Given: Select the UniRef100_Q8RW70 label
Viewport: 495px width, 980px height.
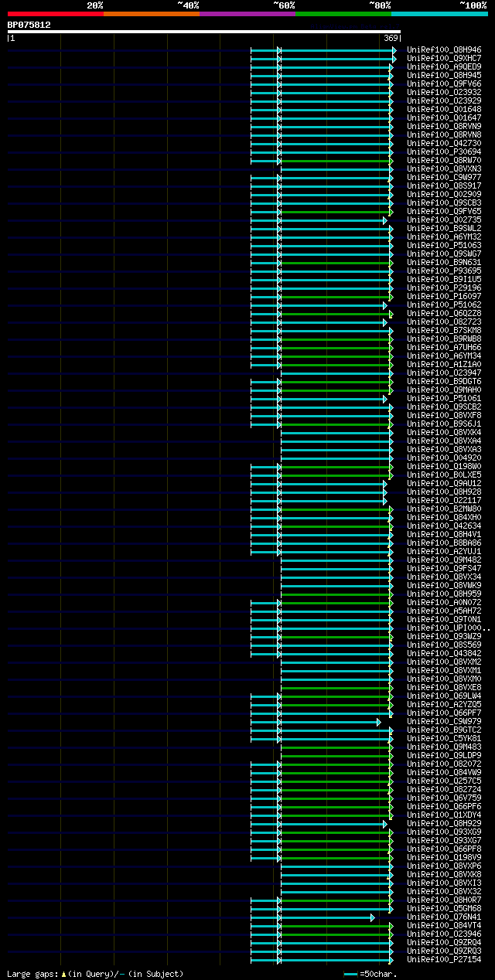Looking at the screenshot, I should (445, 160).
